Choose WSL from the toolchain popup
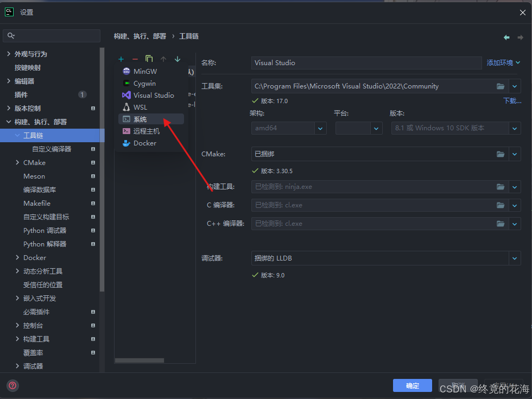 (151, 107)
